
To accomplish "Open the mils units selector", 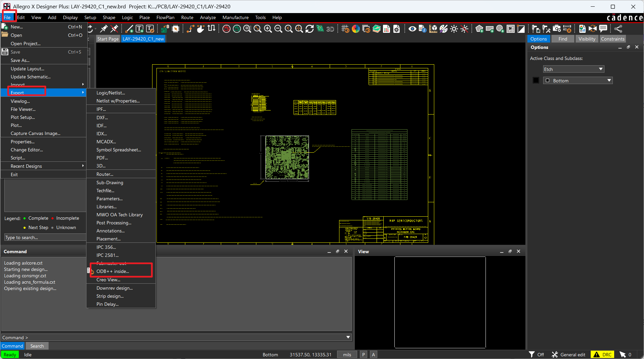I will click(347, 355).
